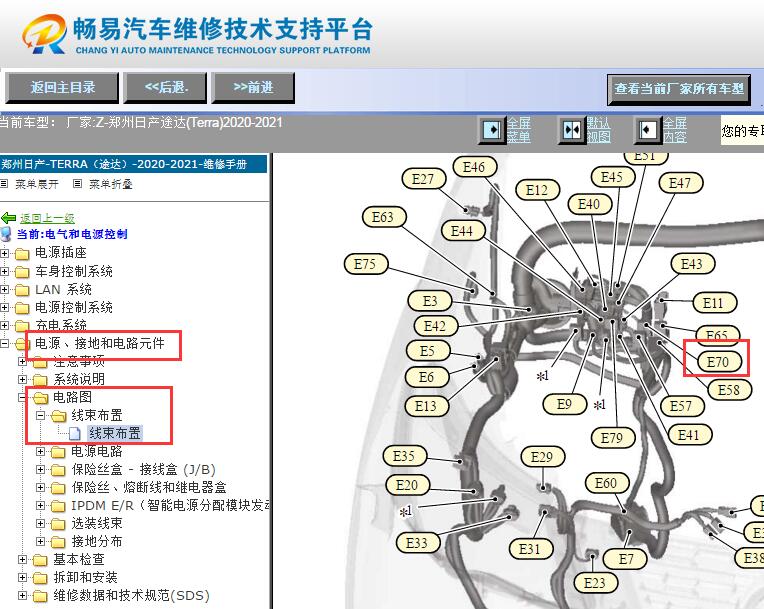
Task: Click the 郑州日产-TERRA 维修手册 header
Action: [x=133, y=164]
